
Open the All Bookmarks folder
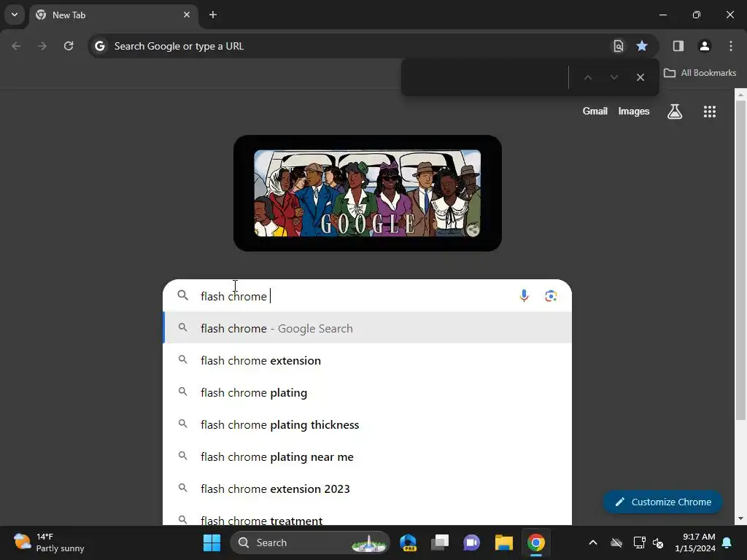(700, 73)
